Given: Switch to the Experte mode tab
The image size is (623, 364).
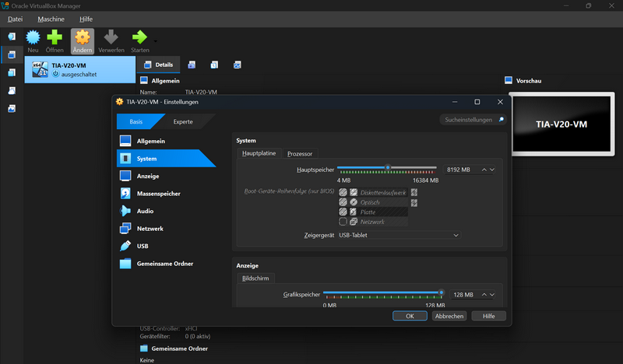Looking at the screenshot, I should (x=183, y=121).
